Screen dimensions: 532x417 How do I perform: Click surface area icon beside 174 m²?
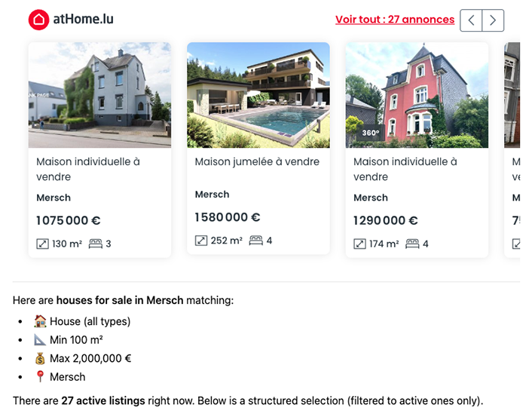(x=359, y=244)
